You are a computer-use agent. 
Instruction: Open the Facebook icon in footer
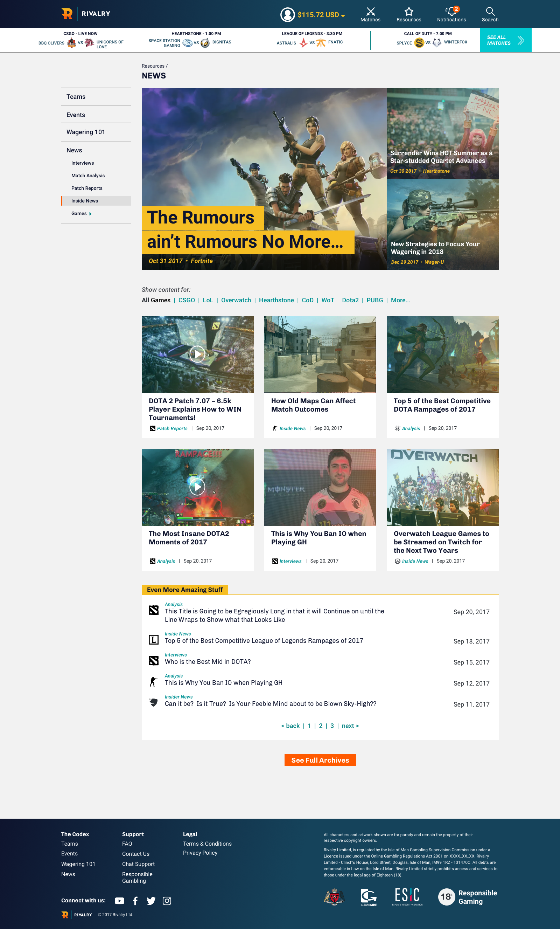[135, 901]
